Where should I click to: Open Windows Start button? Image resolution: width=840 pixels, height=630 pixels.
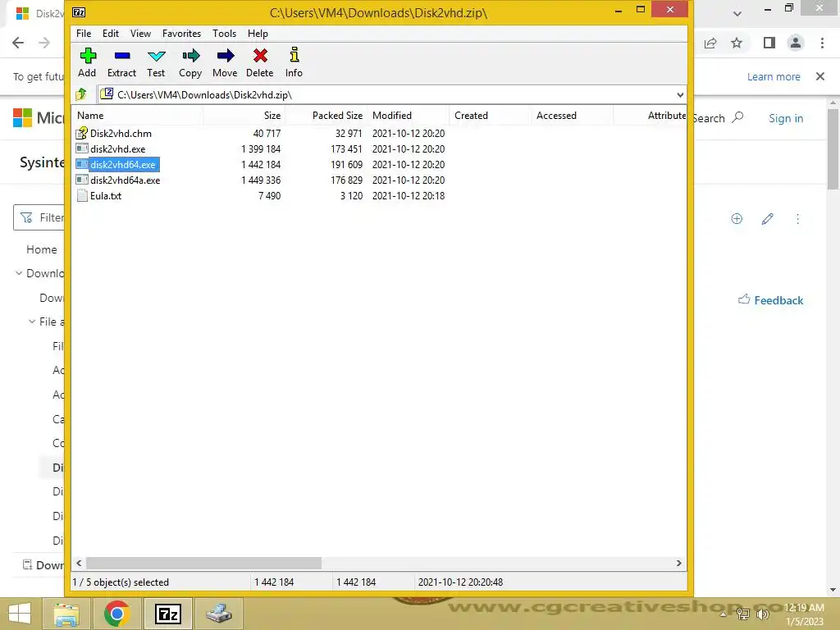20,614
